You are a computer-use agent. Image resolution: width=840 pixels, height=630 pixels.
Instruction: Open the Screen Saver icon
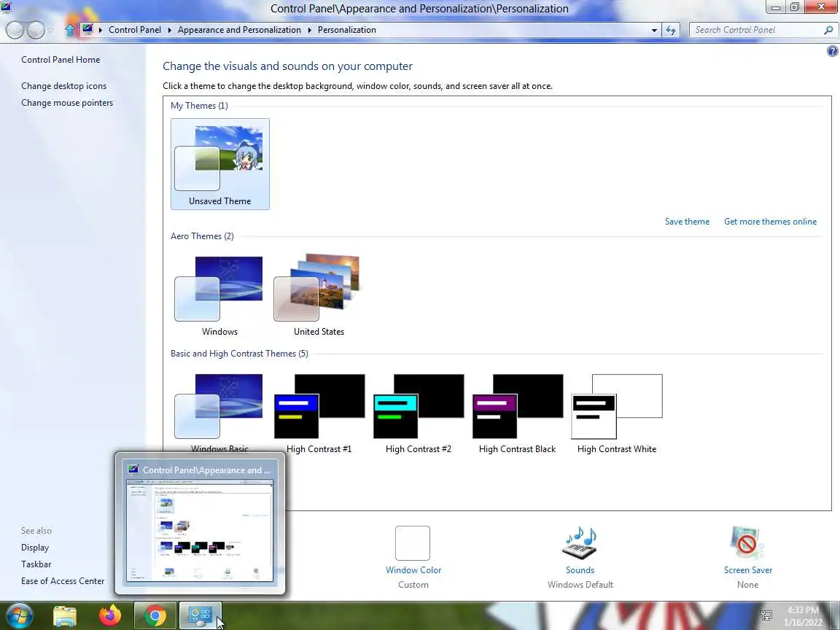point(748,542)
